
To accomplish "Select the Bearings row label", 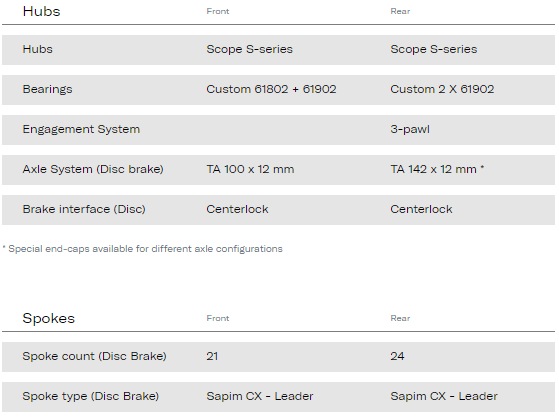I will tap(47, 89).
